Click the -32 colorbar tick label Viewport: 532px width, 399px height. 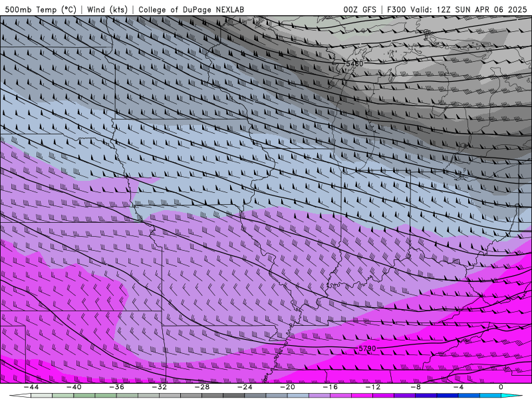(x=159, y=387)
